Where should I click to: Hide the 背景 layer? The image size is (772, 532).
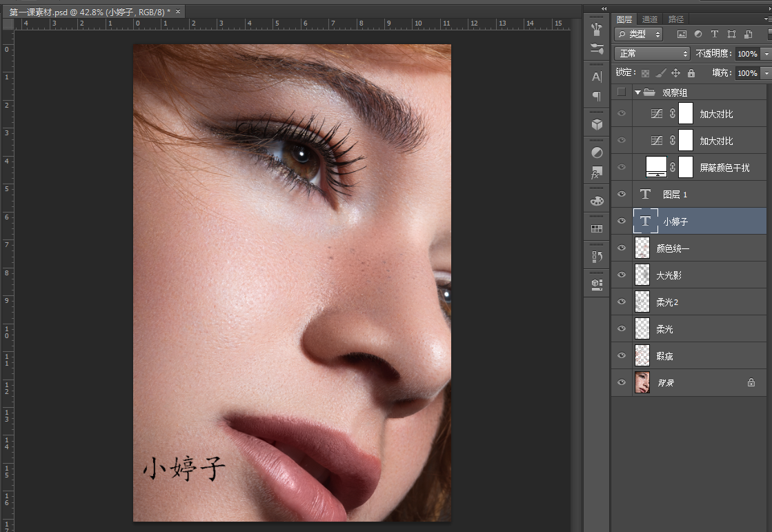pos(622,382)
